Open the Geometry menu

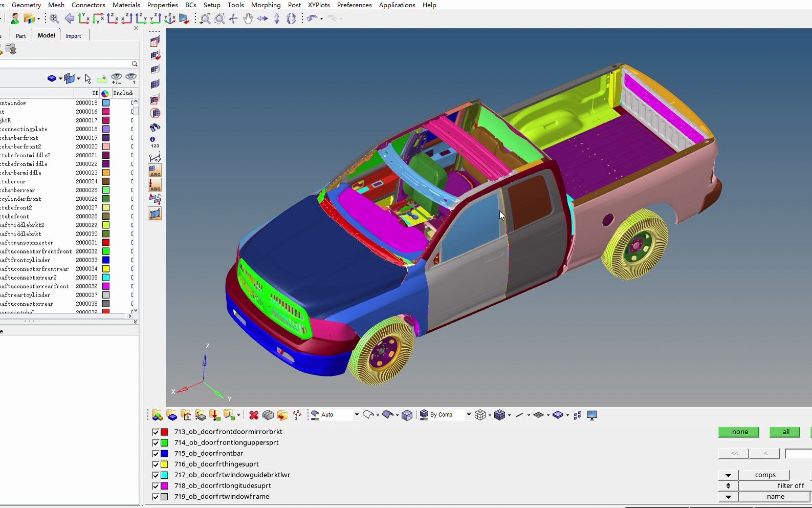click(26, 5)
